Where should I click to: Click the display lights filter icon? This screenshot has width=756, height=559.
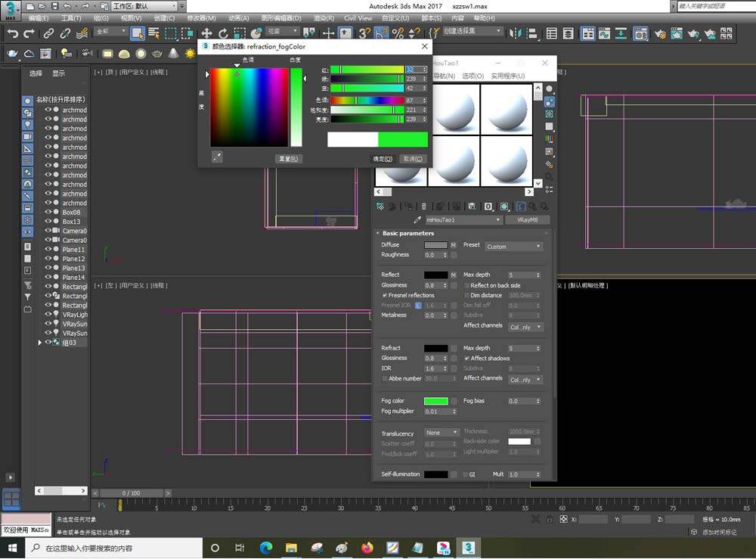(27, 124)
